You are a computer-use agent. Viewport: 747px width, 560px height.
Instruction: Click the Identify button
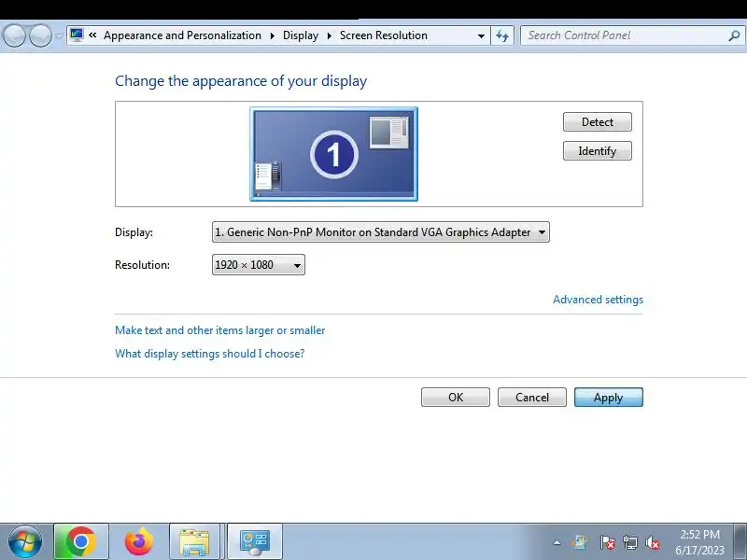click(x=598, y=151)
